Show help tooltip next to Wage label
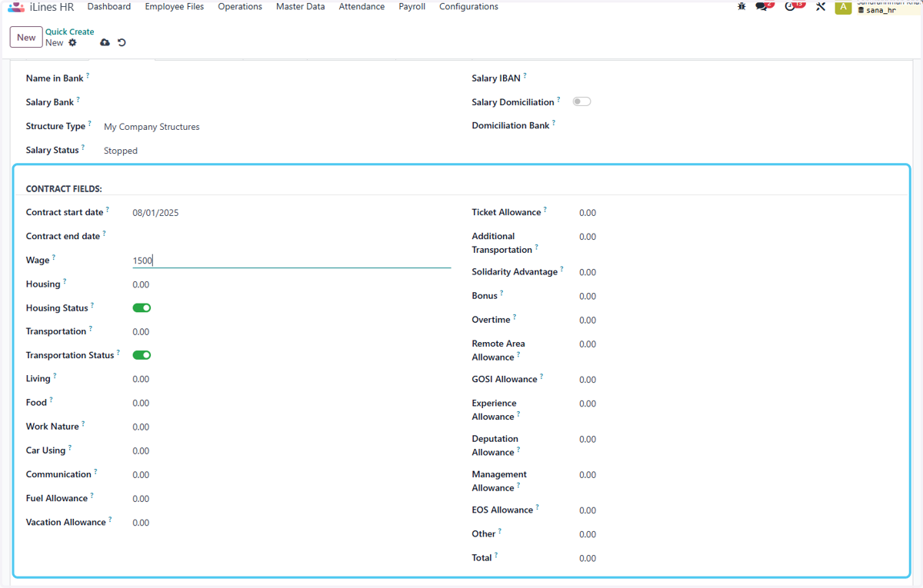Screen dimensions: 923x588 pos(54,257)
